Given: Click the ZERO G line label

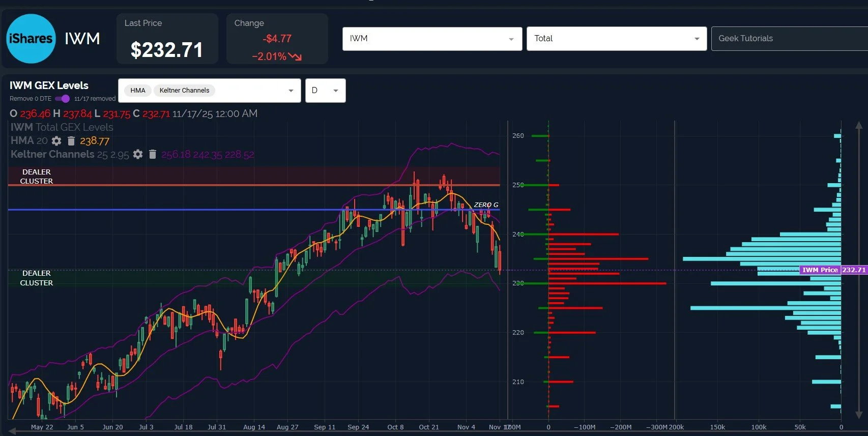Looking at the screenshot, I should click(486, 205).
